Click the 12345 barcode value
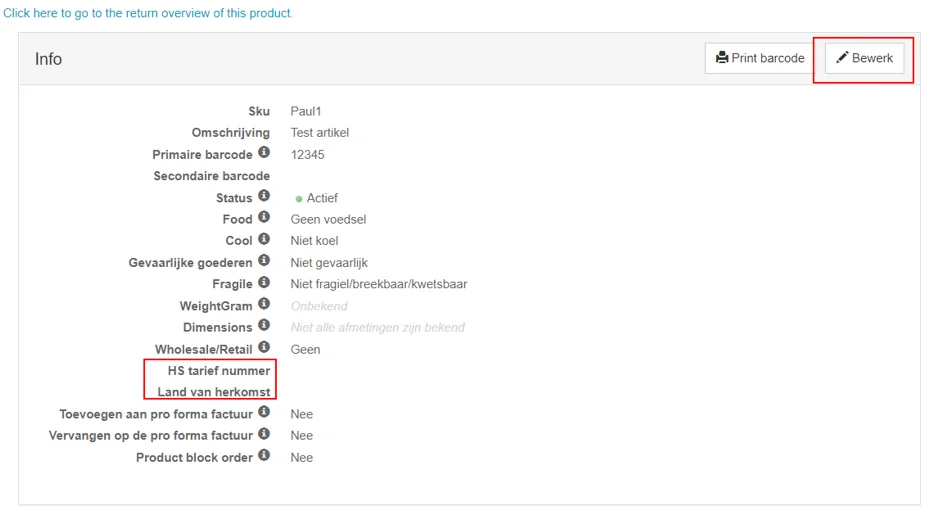 click(x=308, y=155)
